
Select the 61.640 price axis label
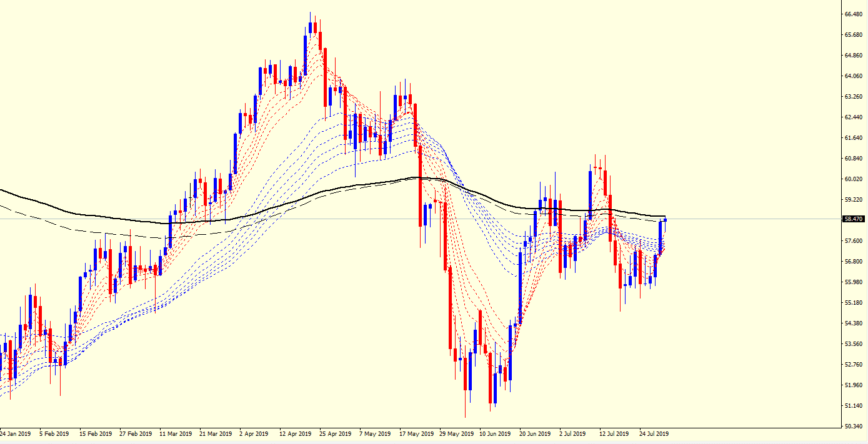pyautogui.click(x=854, y=138)
